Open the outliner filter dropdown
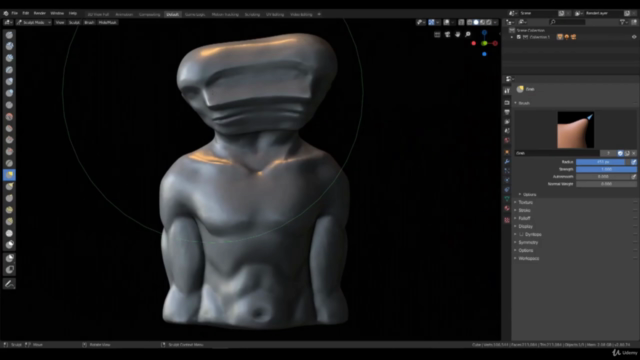Viewport: 640px width, 360px height. click(x=623, y=22)
